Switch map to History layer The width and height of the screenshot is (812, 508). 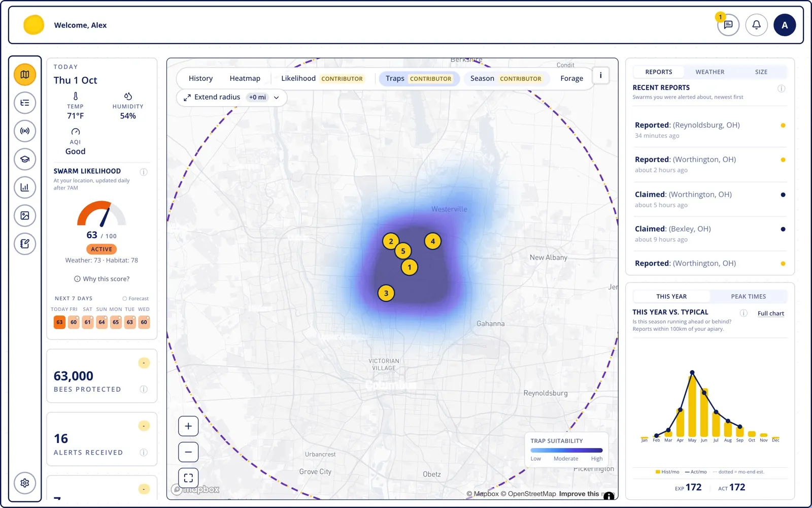tap(200, 78)
